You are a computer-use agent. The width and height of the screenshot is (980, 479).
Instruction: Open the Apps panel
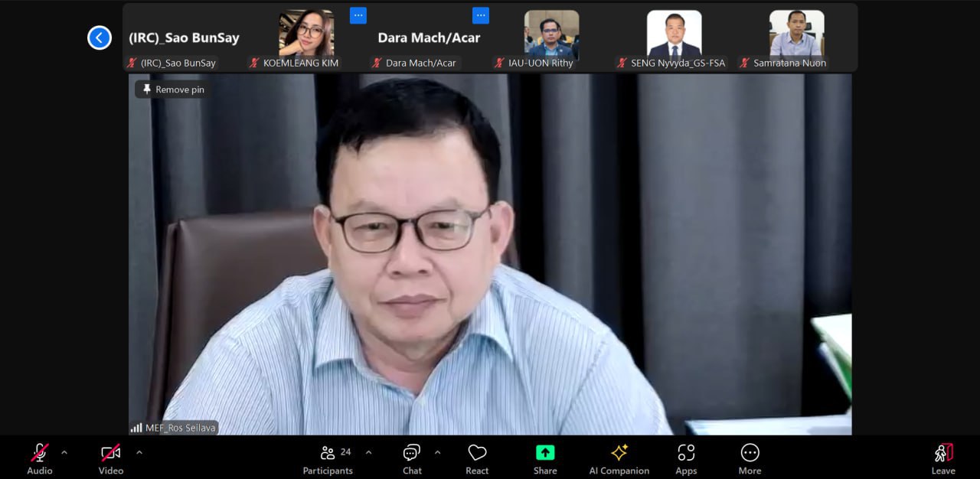click(x=686, y=460)
